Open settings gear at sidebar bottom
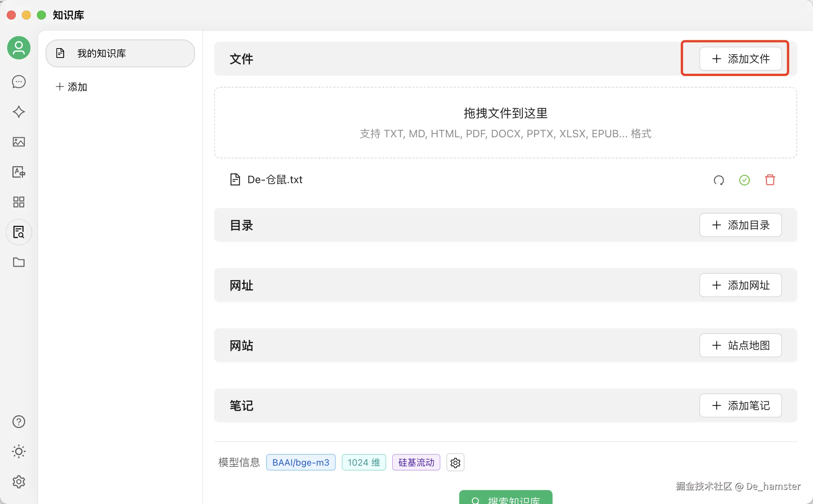This screenshot has height=504, width=813. pyautogui.click(x=19, y=481)
